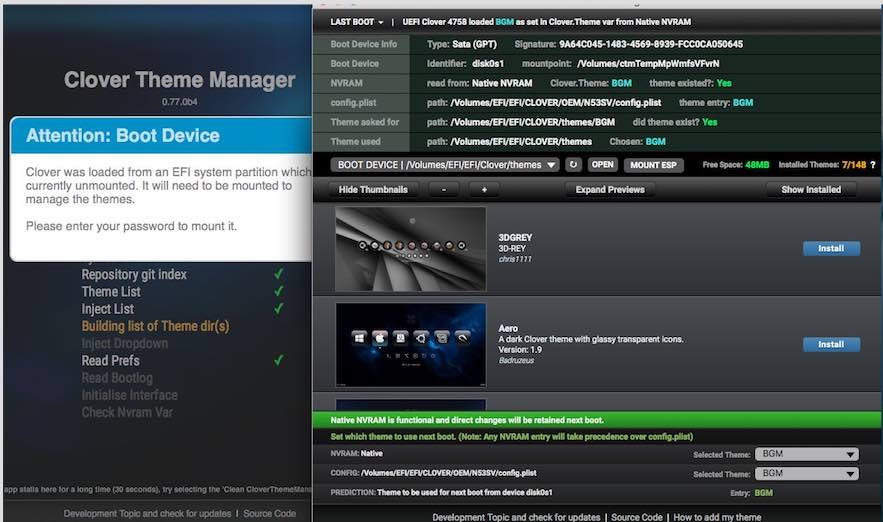Click Hide Thumbnails button

(x=373, y=190)
